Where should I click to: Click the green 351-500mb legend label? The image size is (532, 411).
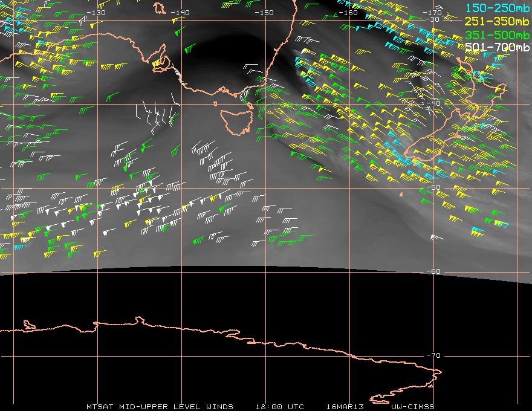pyautogui.click(x=497, y=35)
